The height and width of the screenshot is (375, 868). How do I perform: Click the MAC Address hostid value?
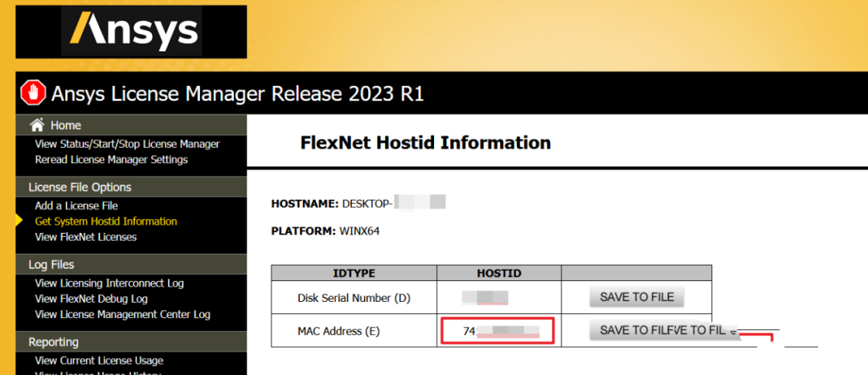pyautogui.click(x=497, y=332)
